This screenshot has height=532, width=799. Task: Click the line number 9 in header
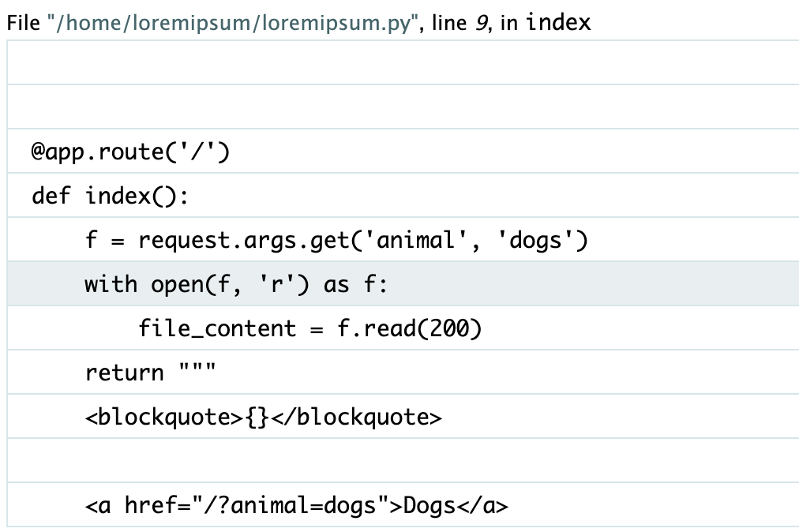point(482,24)
